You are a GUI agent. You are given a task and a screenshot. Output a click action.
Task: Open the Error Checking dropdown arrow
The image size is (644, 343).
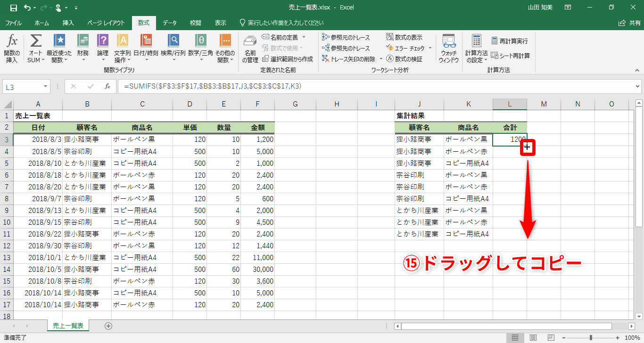429,48
